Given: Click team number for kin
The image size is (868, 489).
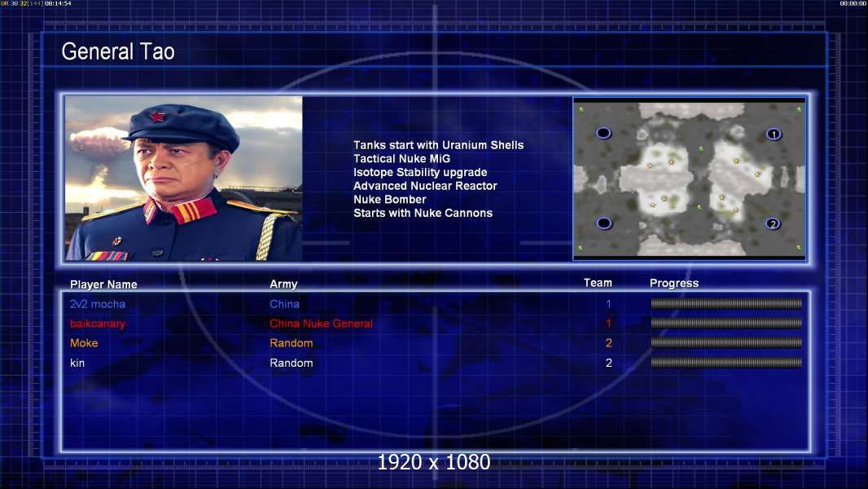Looking at the screenshot, I should [x=608, y=363].
